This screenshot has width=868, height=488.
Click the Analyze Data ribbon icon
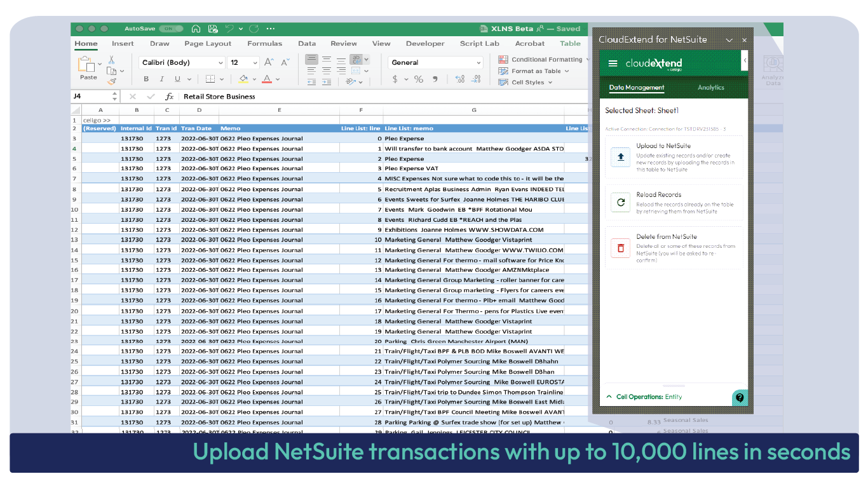773,64
